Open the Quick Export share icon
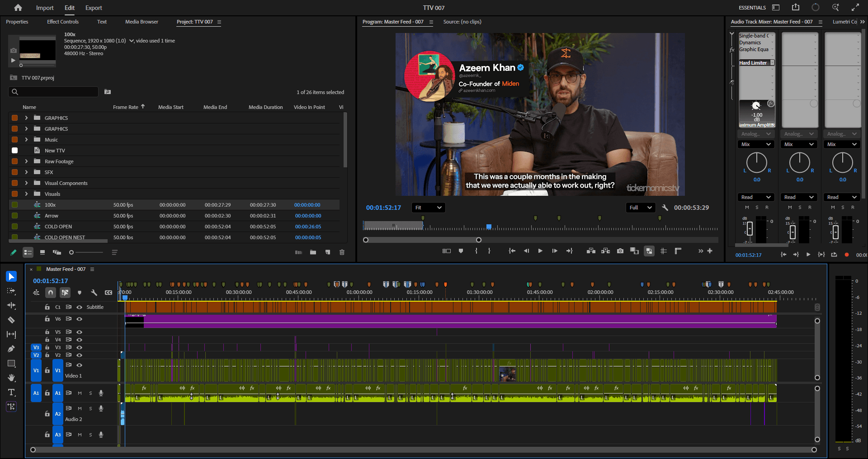The image size is (868, 459). click(796, 7)
